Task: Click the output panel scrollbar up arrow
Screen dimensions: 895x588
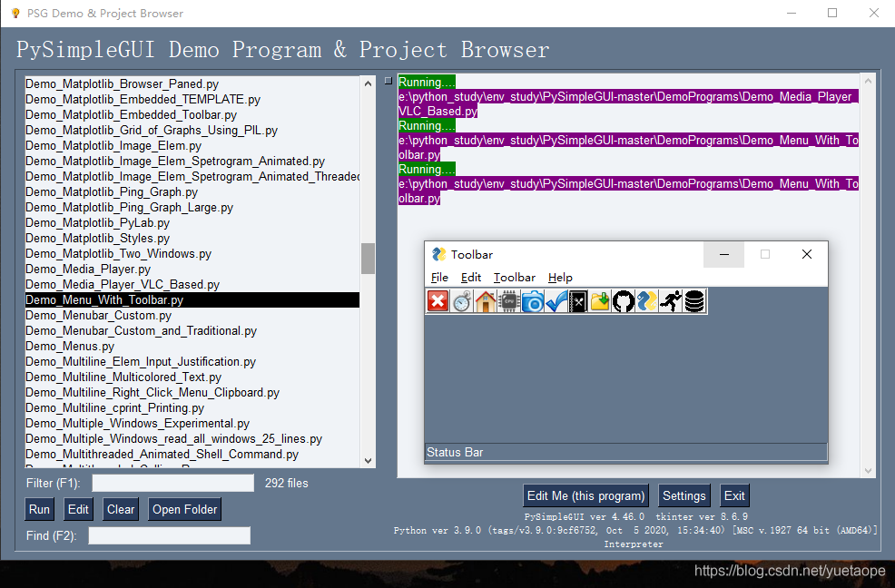Action: click(868, 82)
